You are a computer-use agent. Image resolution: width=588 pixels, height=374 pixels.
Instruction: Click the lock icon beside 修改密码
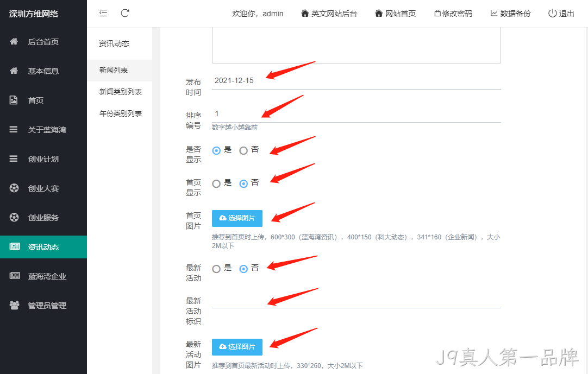click(x=437, y=14)
